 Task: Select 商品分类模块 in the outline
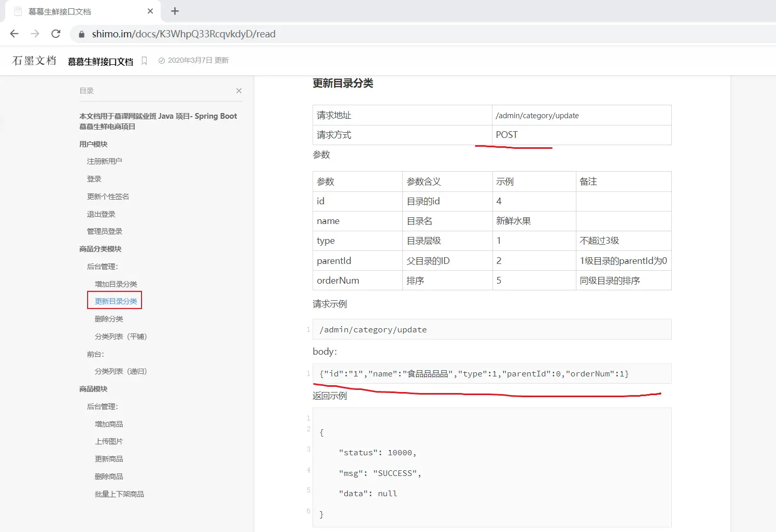pos(101,249)
